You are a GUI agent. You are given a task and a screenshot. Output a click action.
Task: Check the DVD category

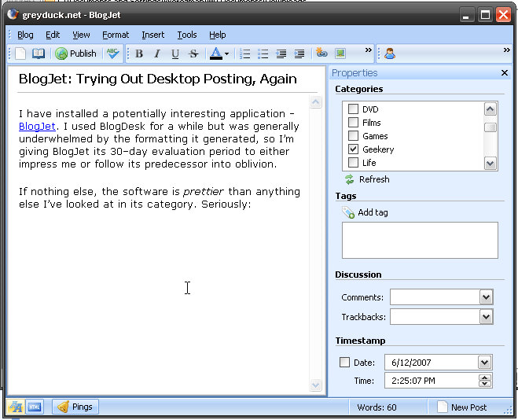pos(353,109)
